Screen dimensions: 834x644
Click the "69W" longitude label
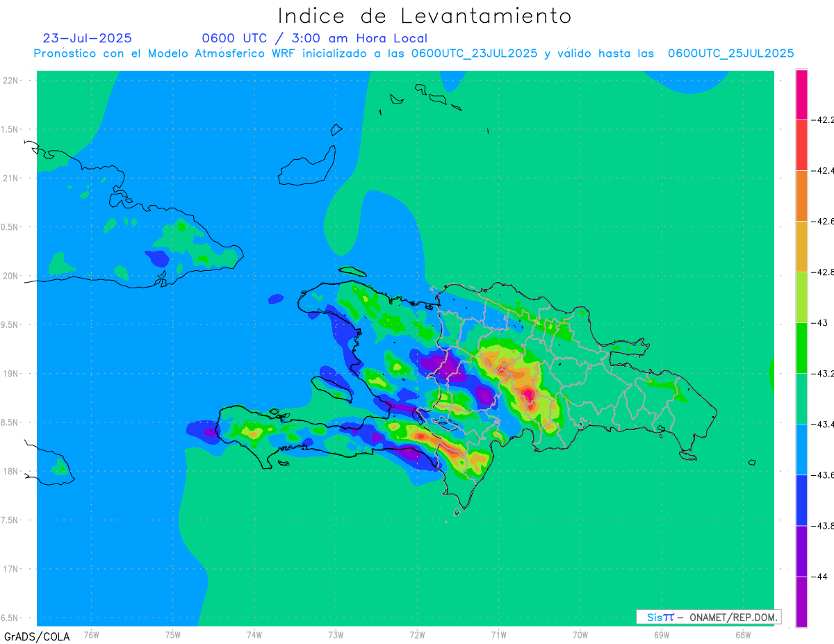tap(662, 634)
